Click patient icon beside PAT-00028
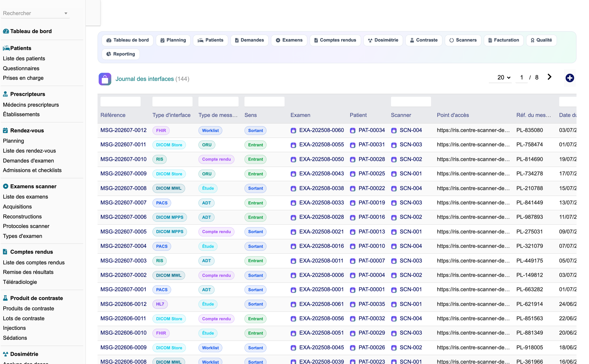This screenshot has height=364, width=589. click(353, 160)
